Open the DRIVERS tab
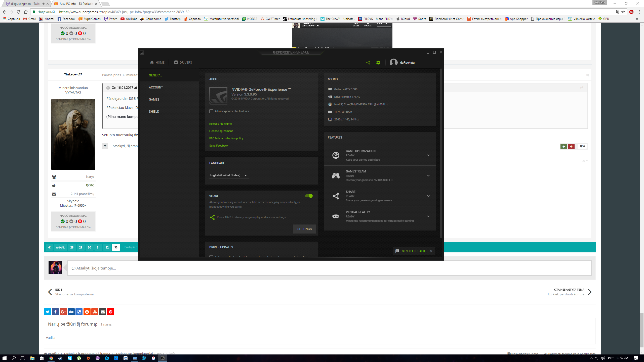This screenshot has width=644, height=362. point(183,63)
